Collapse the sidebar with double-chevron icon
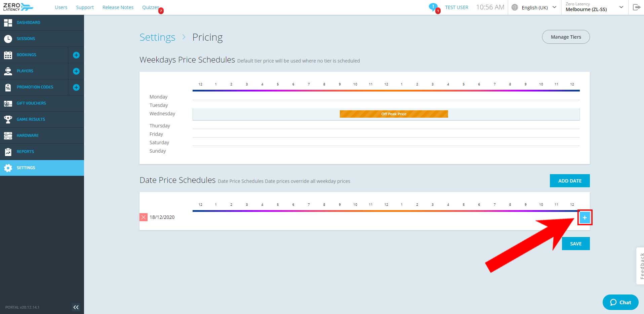Image resolution: width=644 pixels, height=314 pixels. pyautogui.click(x=76, y=307)
